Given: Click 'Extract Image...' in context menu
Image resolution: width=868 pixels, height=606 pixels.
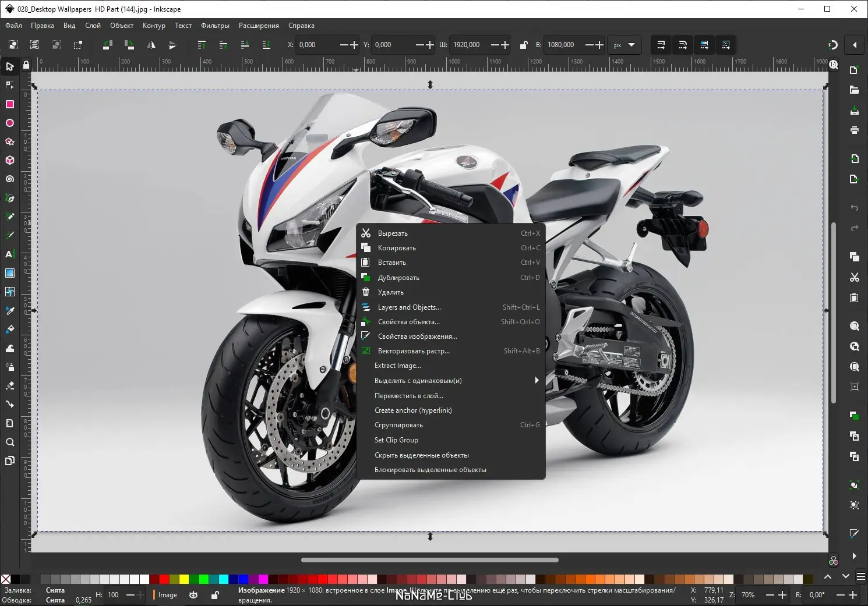Looking at the screenshot, I should pos(451,366).
